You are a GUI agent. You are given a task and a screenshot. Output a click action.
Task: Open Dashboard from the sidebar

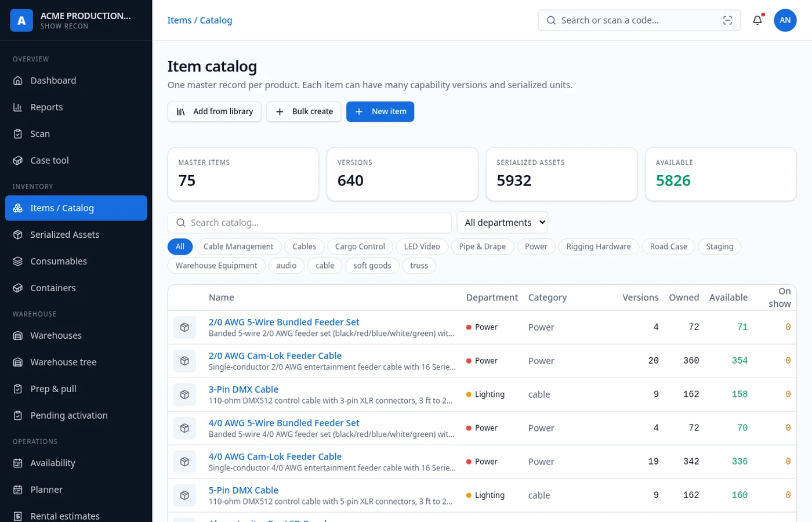[x=76, y=81]
